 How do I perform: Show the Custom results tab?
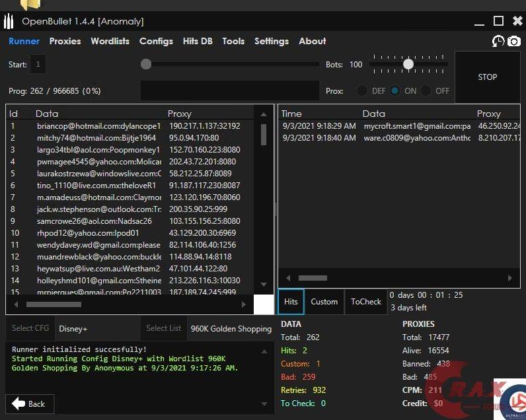(x=324, y=302)
